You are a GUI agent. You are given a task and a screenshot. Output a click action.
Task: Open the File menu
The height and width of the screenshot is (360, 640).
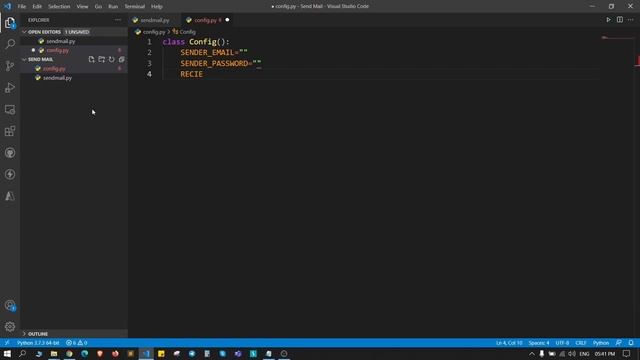22,7
